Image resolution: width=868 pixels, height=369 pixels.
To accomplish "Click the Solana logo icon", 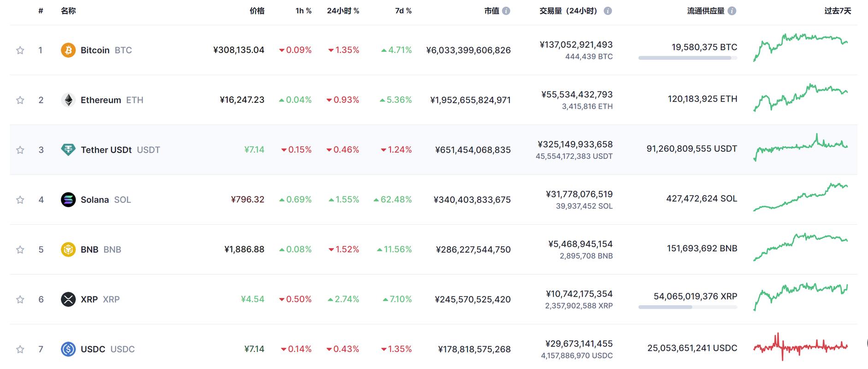I will [x=68, y=199].
